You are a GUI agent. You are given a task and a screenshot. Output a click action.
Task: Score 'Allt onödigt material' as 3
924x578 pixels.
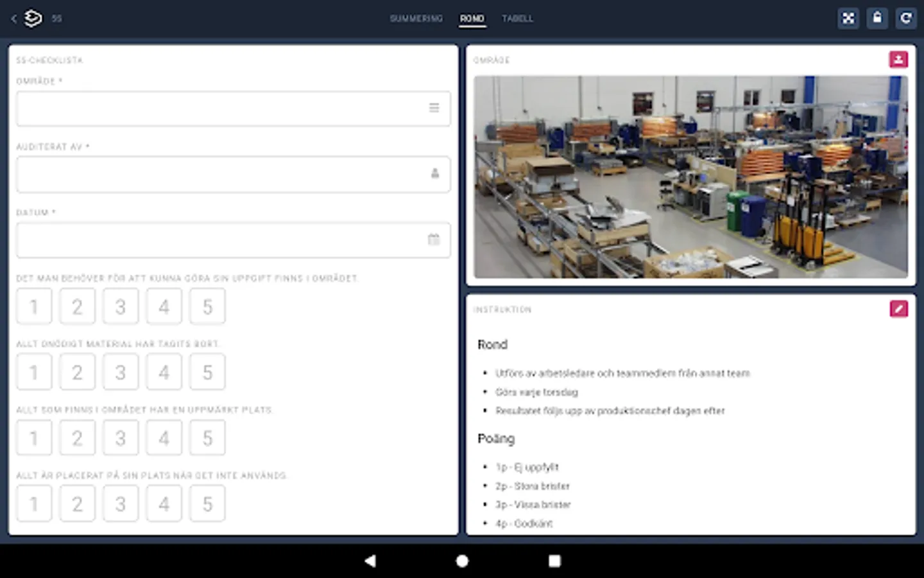click(x=121, y=372)
